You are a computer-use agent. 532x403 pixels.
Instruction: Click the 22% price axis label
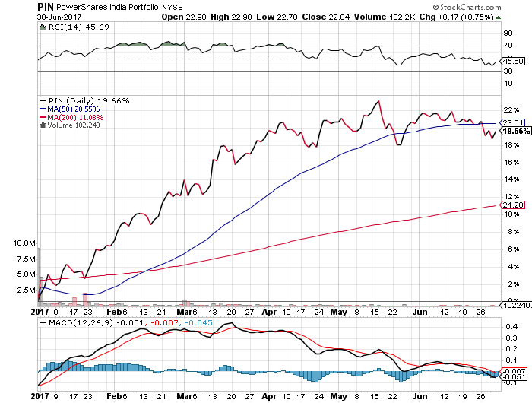[511, 110]
